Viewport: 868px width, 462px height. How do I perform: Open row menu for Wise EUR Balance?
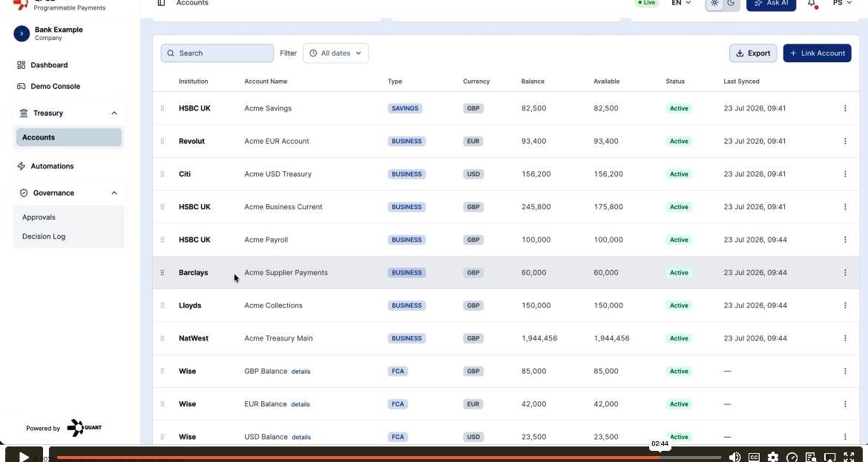click(845, 404)
